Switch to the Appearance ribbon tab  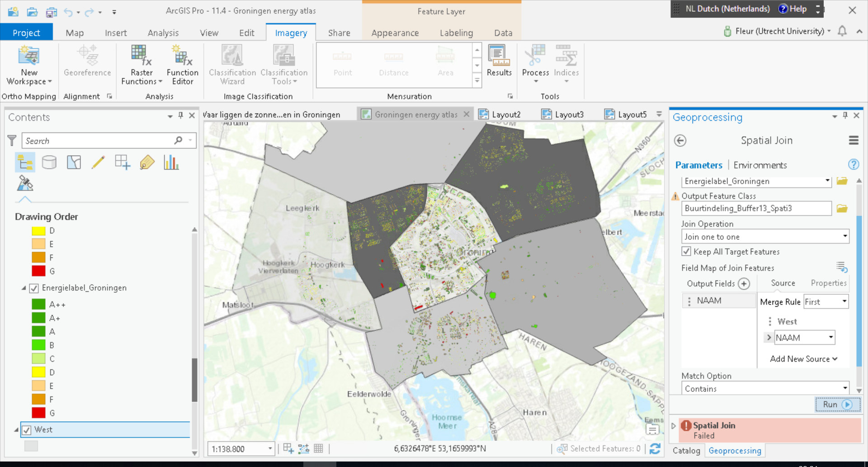click(395, 33)
